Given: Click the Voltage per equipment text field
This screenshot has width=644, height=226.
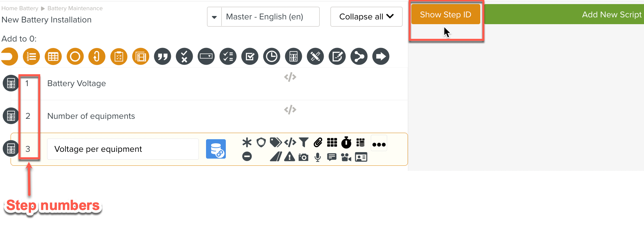Looking at the screenshot, I should tap(123, 149).
